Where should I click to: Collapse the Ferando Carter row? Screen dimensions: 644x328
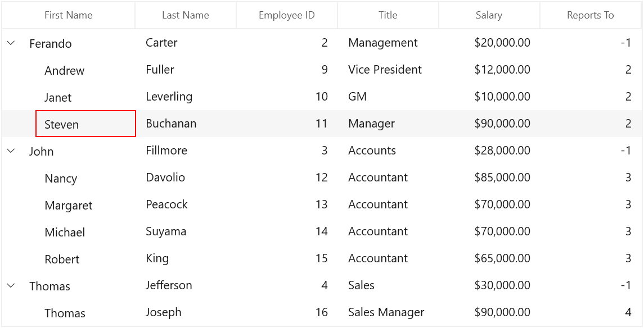point(11,42)
